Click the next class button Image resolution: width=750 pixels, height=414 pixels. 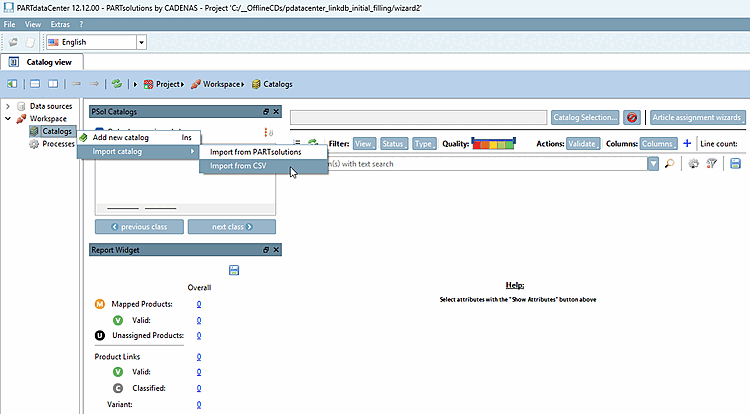pos(232,227)
